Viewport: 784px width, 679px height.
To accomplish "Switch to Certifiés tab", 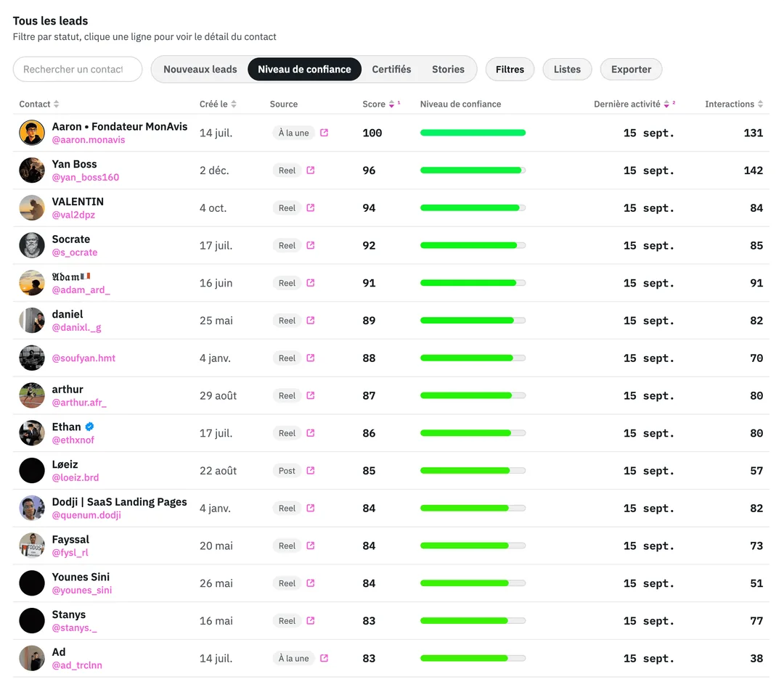I will click(391, 70).
